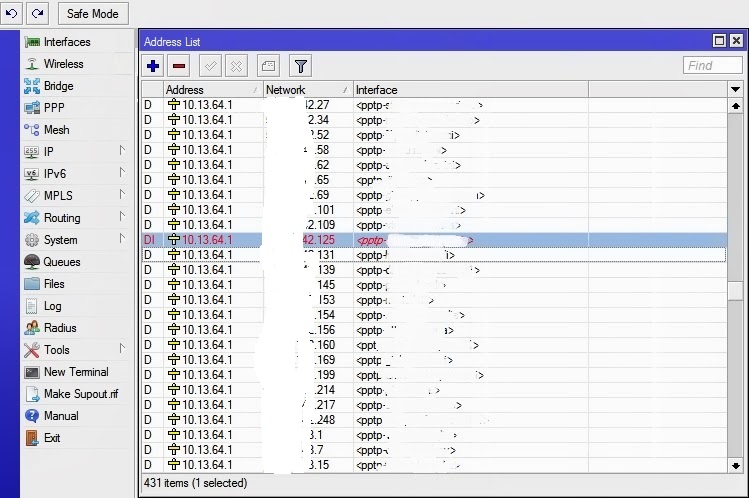Click scrollbar up arrow in Address List

coord(736,106)
